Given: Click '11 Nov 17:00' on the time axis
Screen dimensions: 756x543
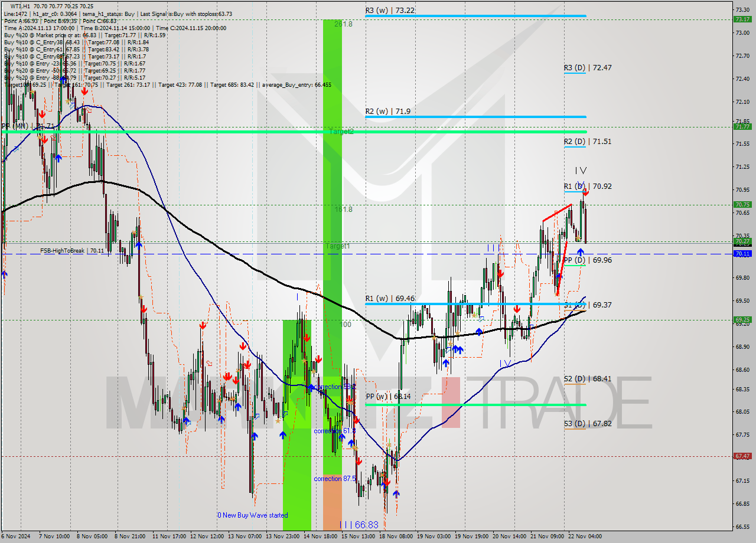Looking at the screenshot, I should 170,537.
